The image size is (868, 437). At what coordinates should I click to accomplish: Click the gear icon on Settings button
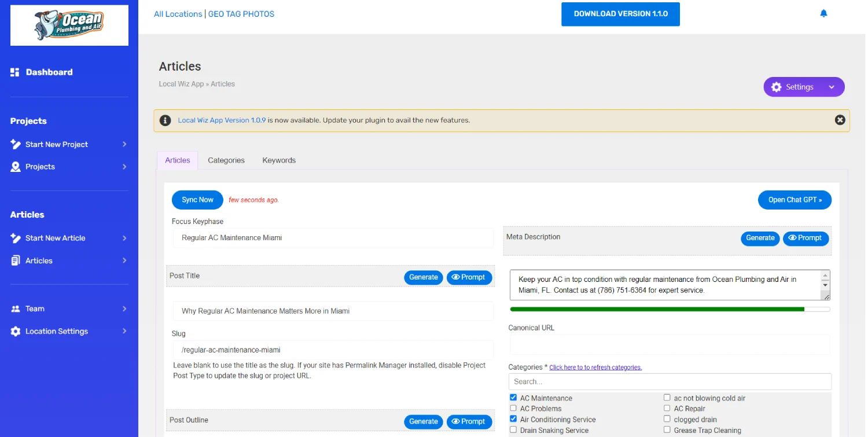tap(777, 87)
